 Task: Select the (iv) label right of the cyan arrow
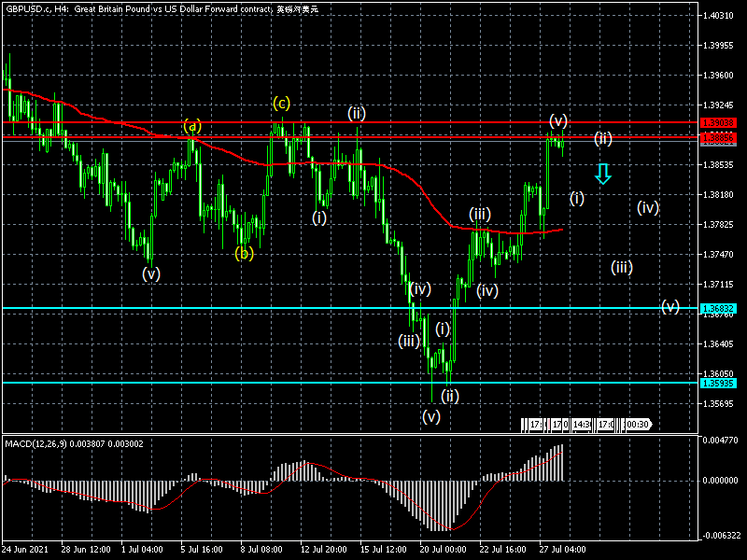click(649, 207)
